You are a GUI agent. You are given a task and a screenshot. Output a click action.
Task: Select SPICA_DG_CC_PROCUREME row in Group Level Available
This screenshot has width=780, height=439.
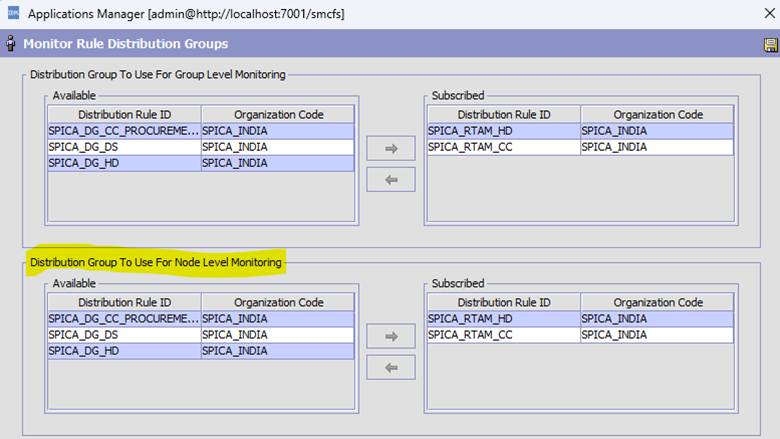pos(124,131)
